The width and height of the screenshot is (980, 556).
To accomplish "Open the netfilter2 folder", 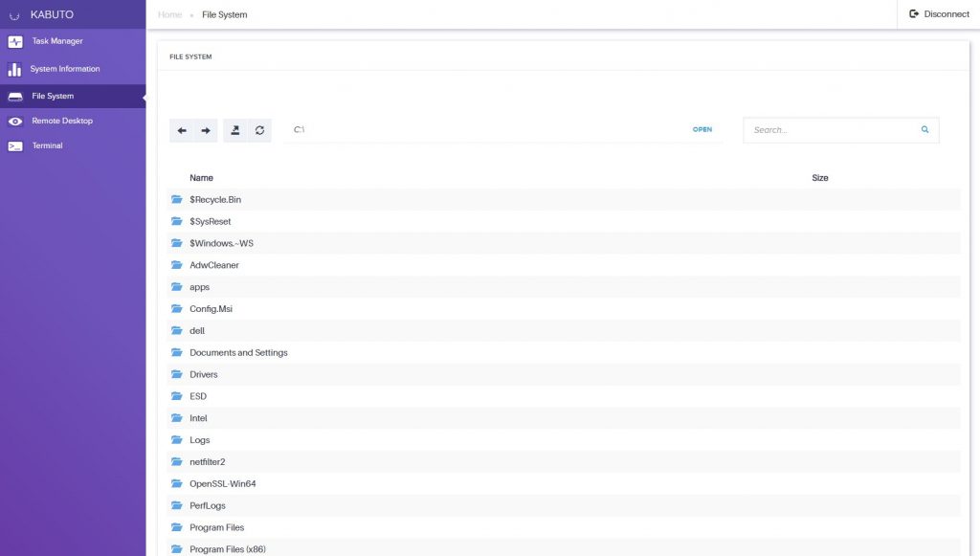I will point(207,462).
